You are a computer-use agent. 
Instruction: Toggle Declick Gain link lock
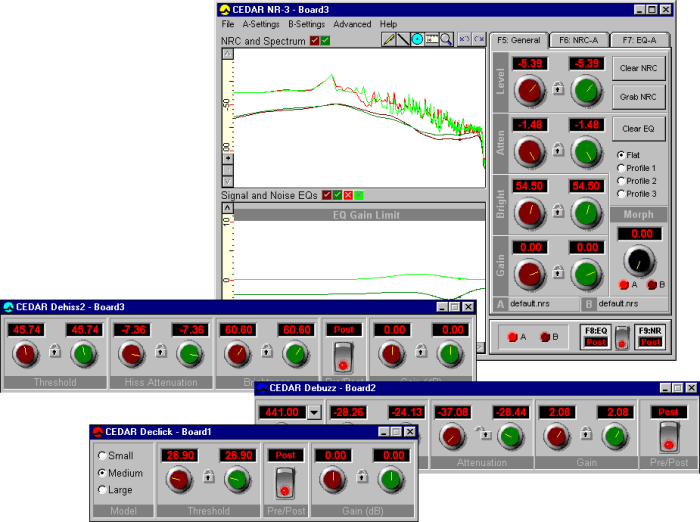[362, 476]
